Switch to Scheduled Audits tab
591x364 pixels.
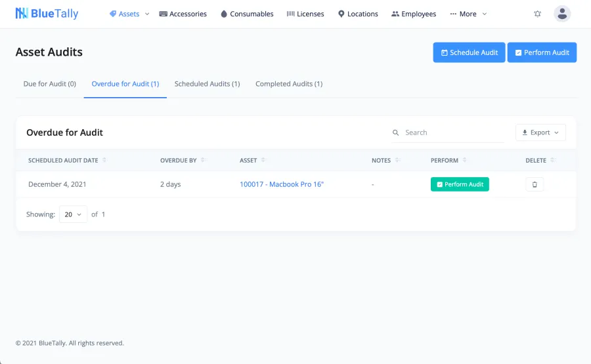(208, 84)
